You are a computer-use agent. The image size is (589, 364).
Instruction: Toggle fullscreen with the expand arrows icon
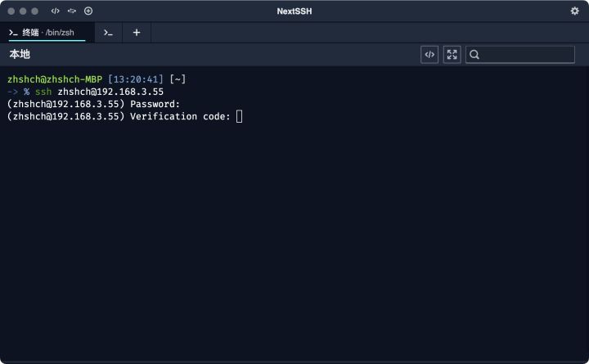(452, 55)
